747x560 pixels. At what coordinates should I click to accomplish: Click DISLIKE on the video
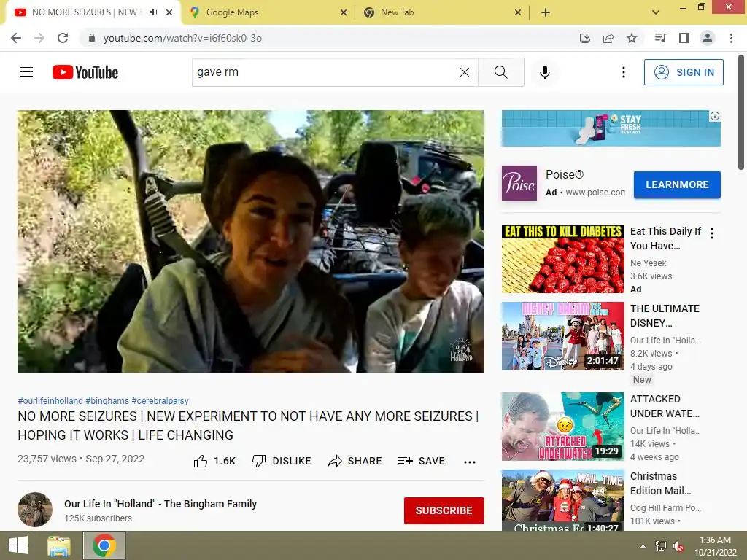tap(282, 461)
